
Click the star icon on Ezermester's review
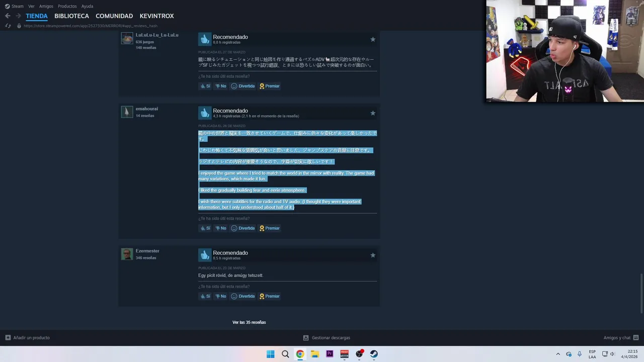coord(373,255)
